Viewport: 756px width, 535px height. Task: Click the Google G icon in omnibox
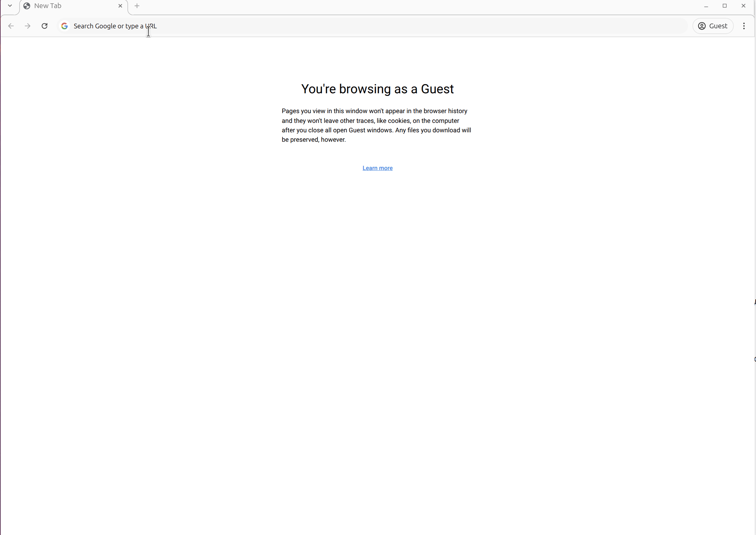(x=65, y=26)
